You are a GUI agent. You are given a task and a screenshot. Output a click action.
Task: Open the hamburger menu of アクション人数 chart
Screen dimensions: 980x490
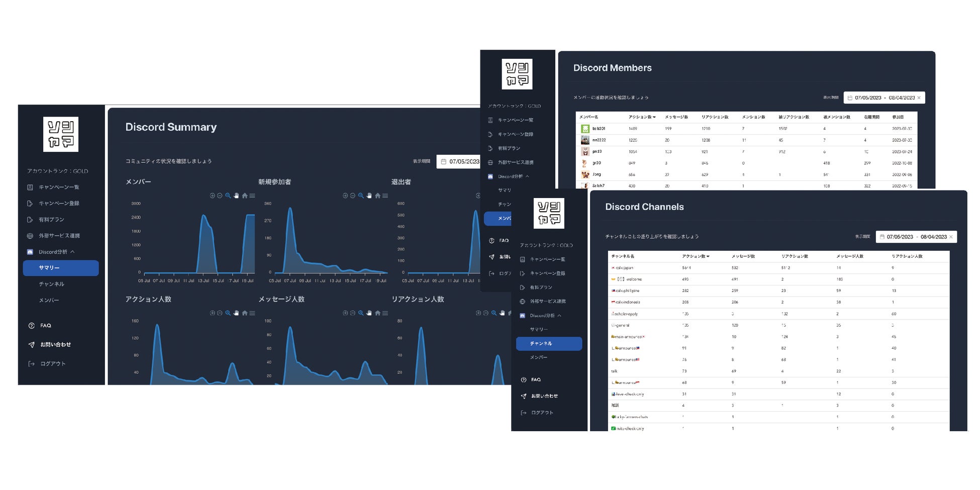pyautogui.click(x=252, y=313)
